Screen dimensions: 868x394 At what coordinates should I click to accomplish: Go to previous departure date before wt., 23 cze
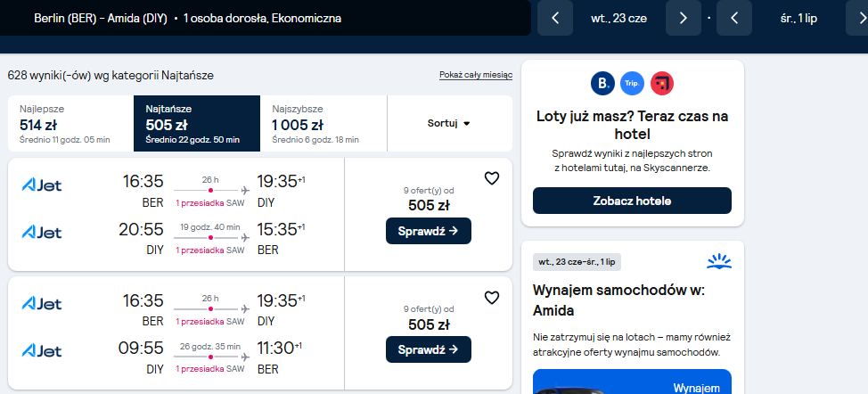[555, 18]
